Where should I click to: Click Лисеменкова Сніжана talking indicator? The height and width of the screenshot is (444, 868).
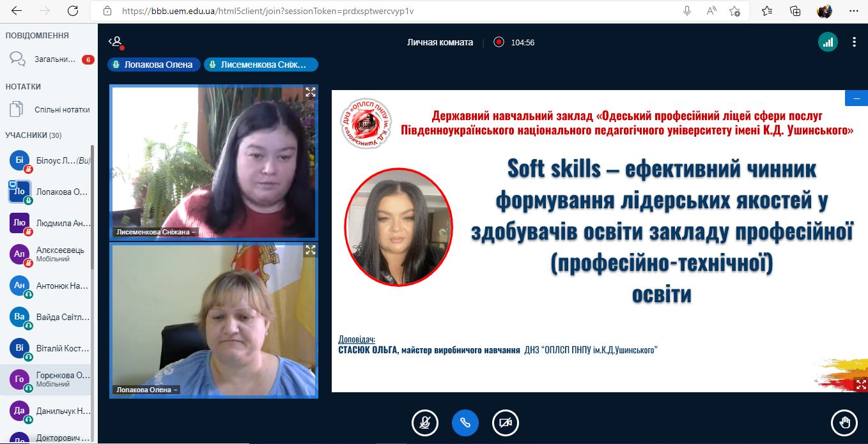[x=261, y=65]
